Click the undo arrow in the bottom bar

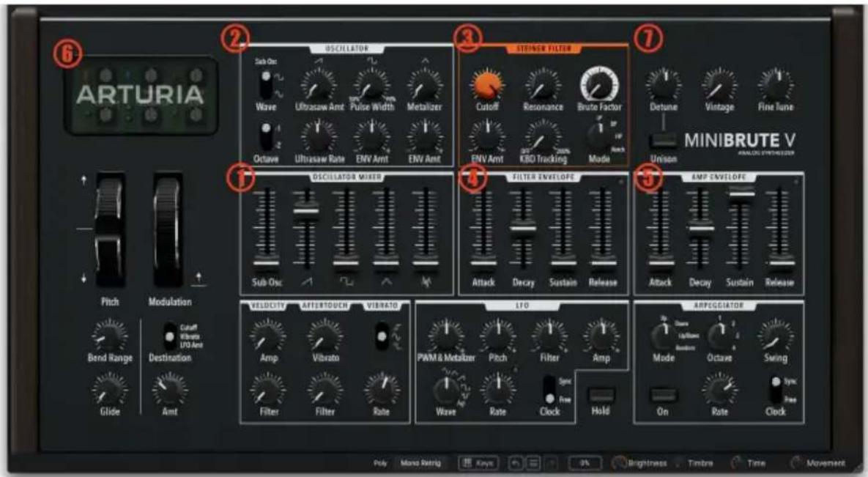coord(516,463)
